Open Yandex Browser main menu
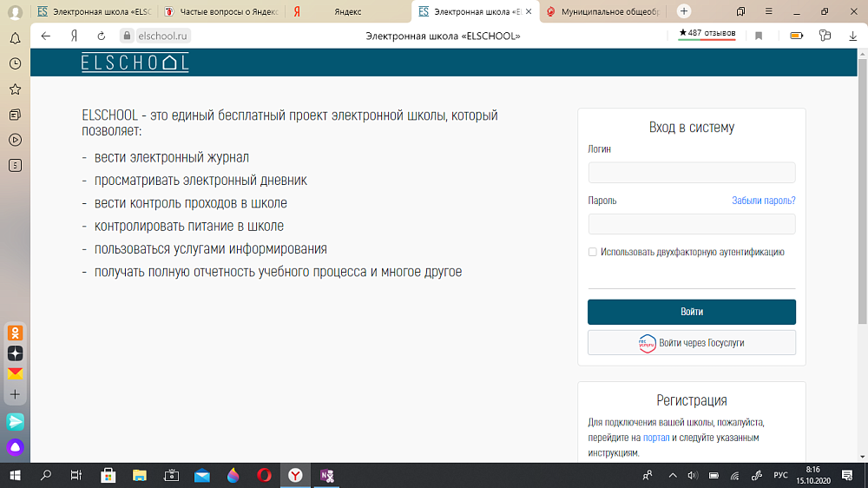 click(768, 11)
